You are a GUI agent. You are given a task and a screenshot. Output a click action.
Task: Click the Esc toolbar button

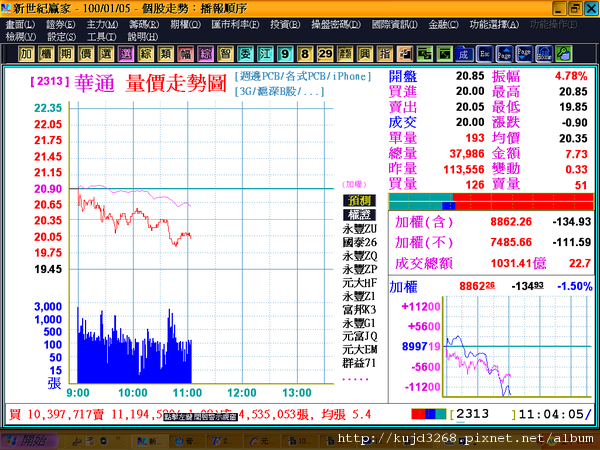484,54
